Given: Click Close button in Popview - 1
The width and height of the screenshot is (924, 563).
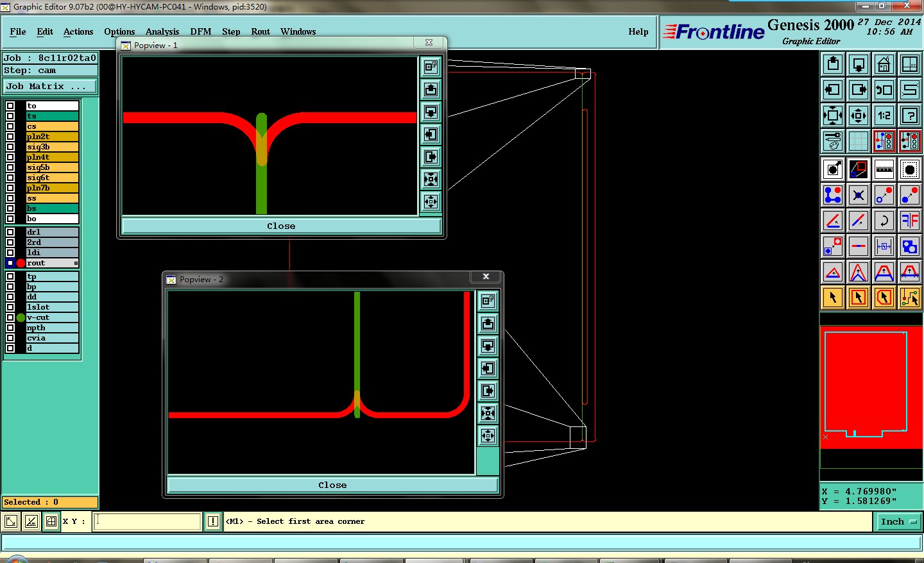Looking at the screenshot, I should (x=282, y=226).
